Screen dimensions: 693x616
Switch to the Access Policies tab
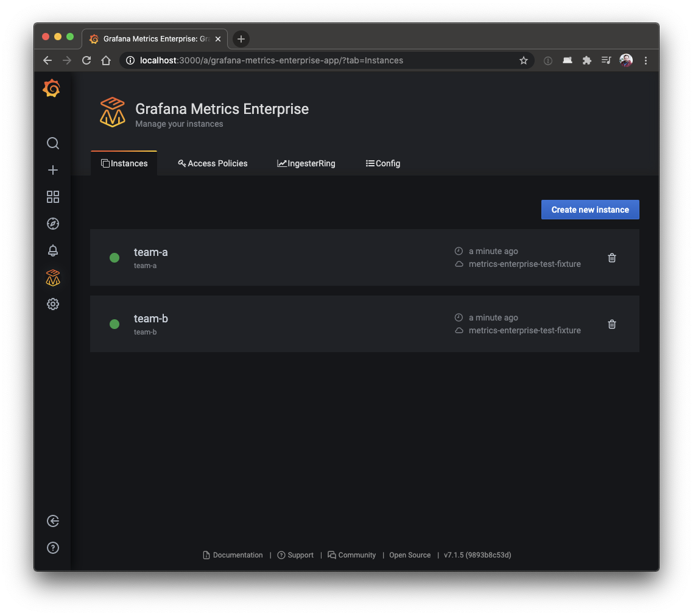[x=213, y=163]
